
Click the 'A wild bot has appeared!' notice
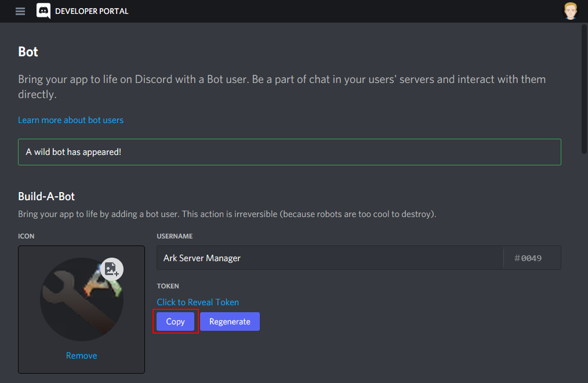289,152
